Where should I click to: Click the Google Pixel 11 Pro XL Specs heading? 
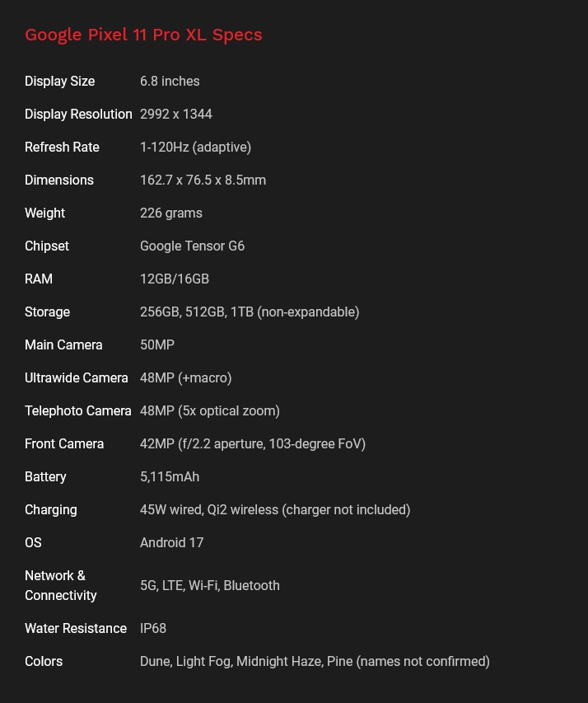coord(143,35)
